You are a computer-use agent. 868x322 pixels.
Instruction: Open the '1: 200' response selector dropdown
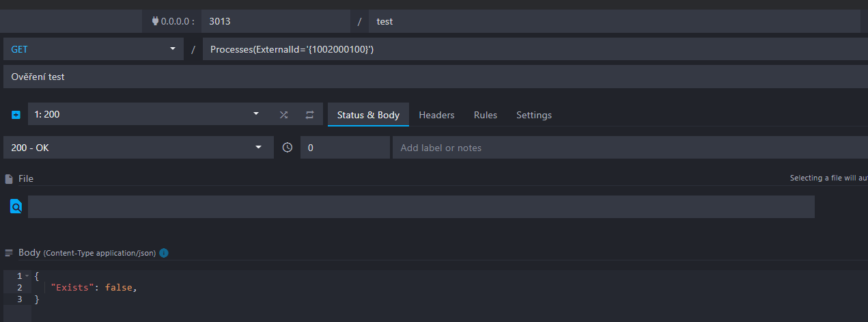pos(149,114)
